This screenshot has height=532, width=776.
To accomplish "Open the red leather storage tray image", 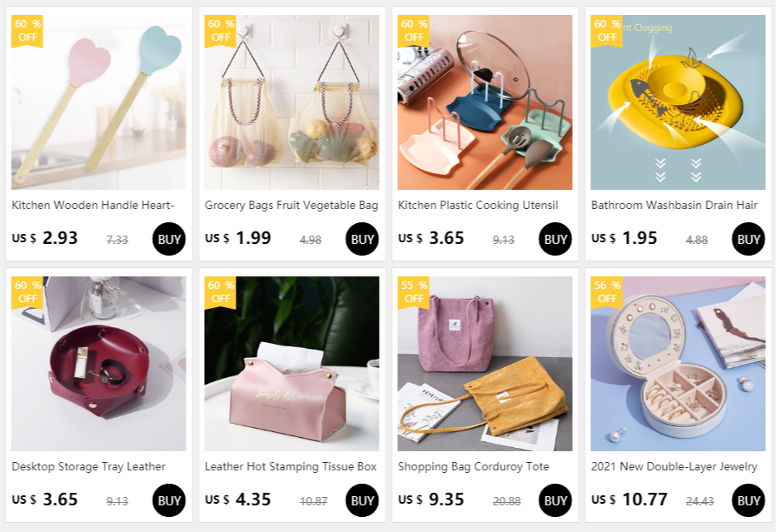I will 98,364.
